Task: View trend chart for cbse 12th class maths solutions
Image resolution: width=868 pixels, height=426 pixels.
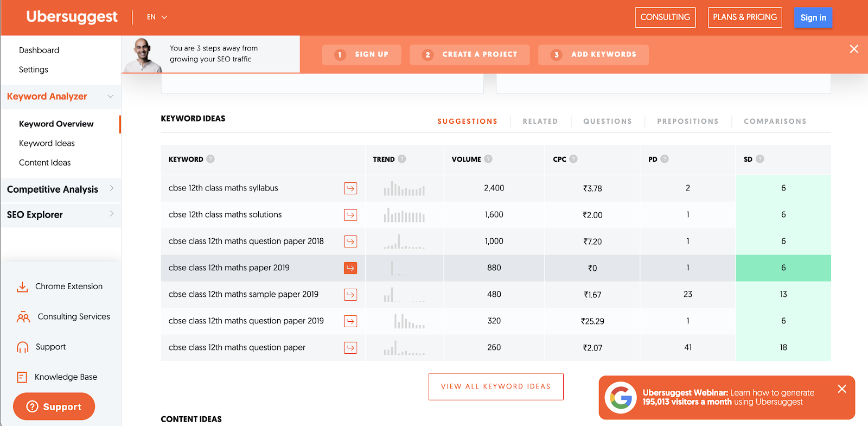Action: point(404,215)
